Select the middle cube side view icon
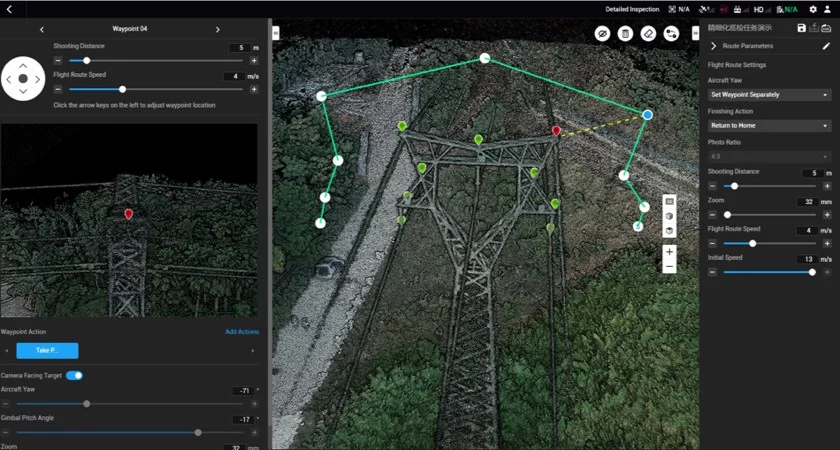The height and width of the screenshot is (450, 840). [x=669, y=216]
